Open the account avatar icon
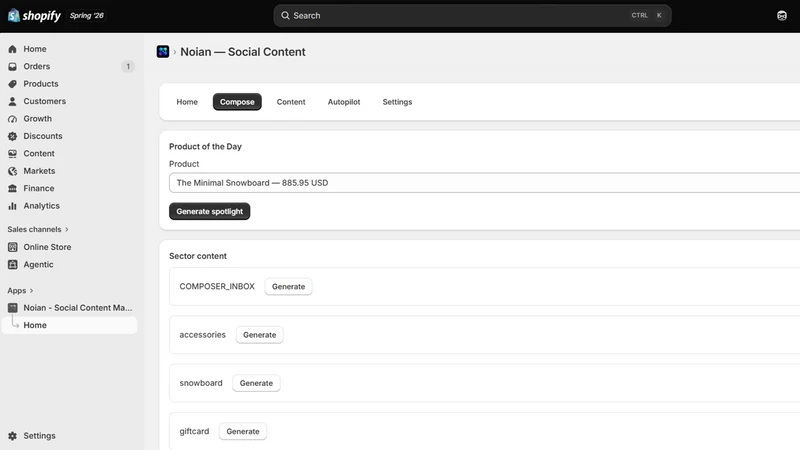The image size is (800, 450). (x=782, y=15)
